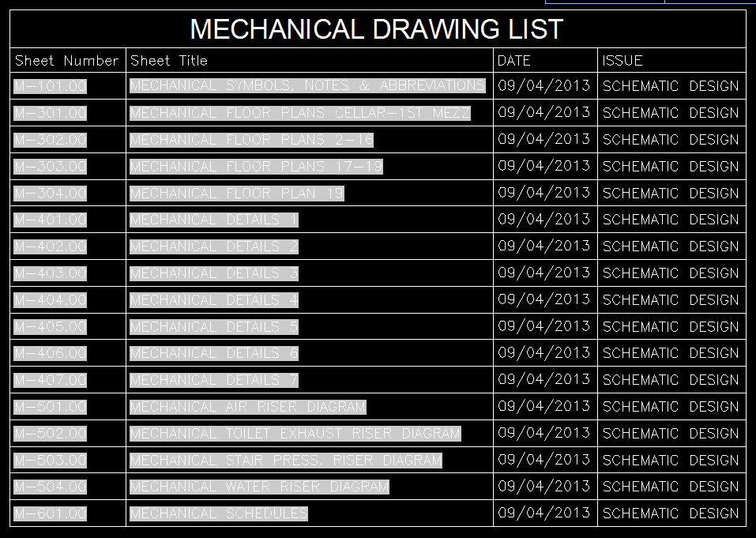756x538 pixels.
Task: Click Mechanical Floor Plans Cellar-1st Mezz
Action: pos(299,113)
